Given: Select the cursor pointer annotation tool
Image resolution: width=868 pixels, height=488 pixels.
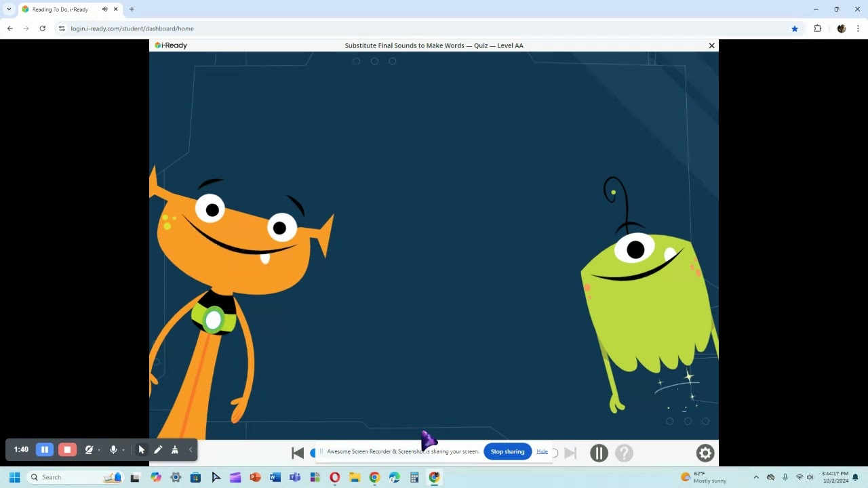Looking at the screenshot, I should (142, 449).
